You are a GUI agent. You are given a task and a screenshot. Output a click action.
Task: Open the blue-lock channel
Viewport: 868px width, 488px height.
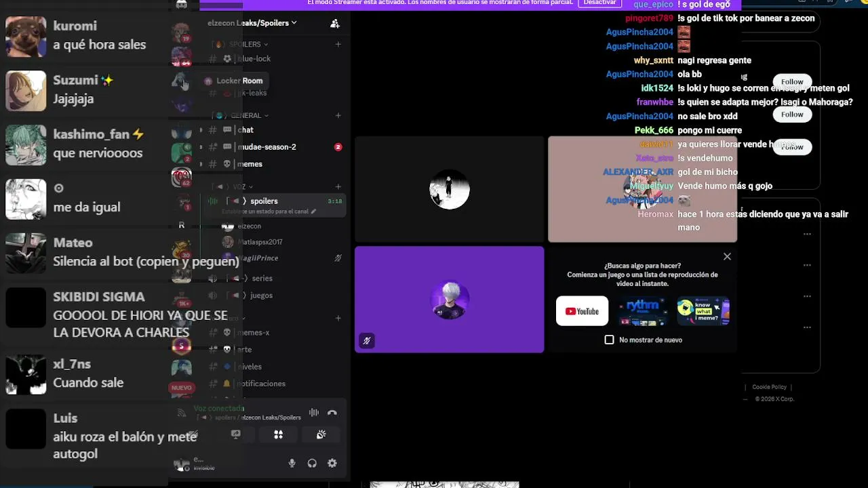coord(274,59)
